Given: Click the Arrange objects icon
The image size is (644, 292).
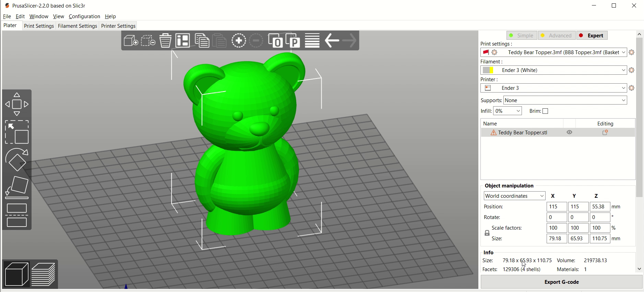Looking at the screenshot, I should [183, 40].
